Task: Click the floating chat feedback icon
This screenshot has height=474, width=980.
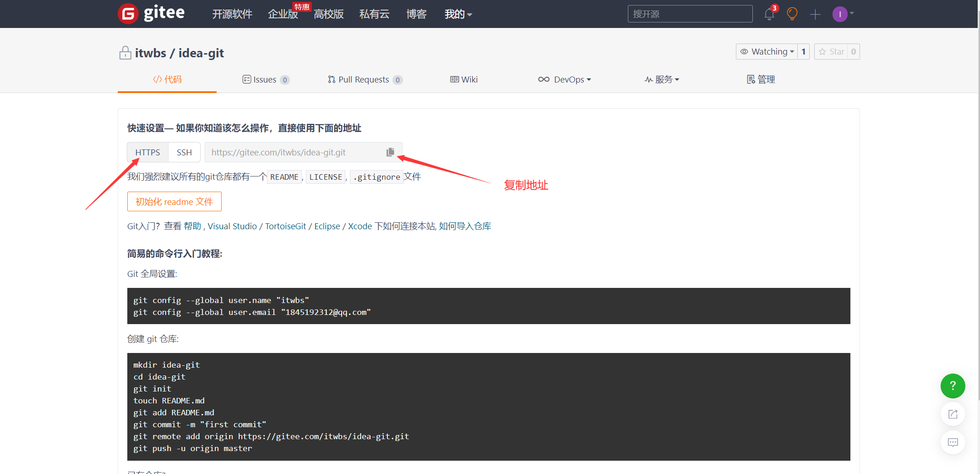Action: [953, 442]
